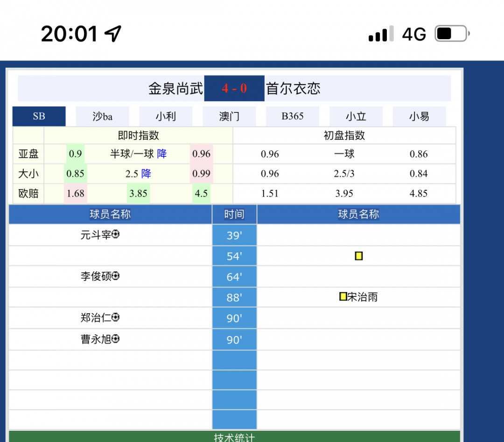This screenshot has width=504, height=442.
Task: Open the 小利 odds tab
Action: coord(166,116)
